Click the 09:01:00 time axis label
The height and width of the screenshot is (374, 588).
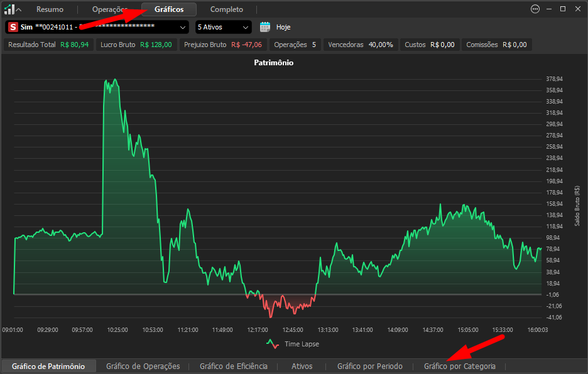13,330
